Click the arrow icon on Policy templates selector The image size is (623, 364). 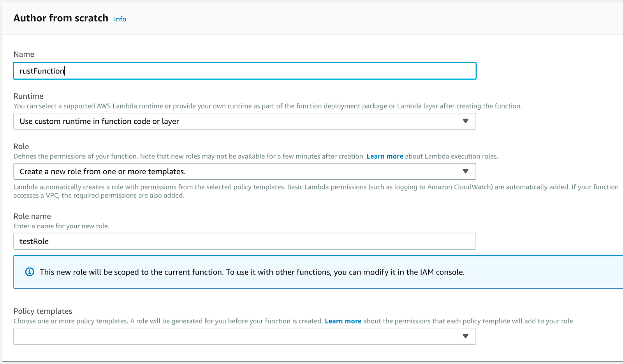tap(465, 336)
